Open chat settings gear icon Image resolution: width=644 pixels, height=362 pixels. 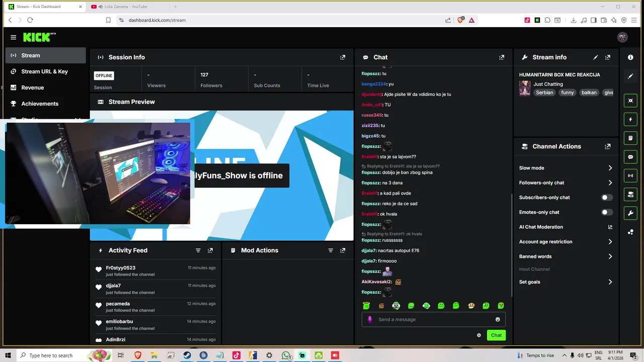tap(479, 335)
